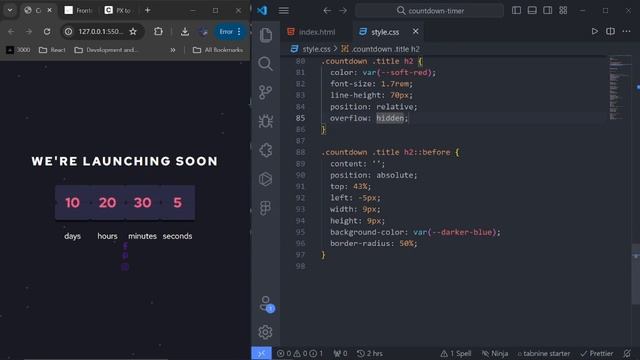The image size is (640, 360).
Task: View site information icon in address bar
Action: [69, 31]
